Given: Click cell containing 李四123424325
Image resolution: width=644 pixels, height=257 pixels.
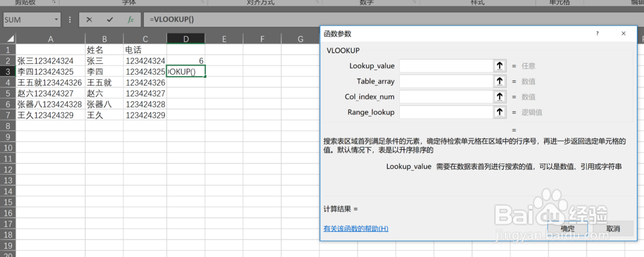Looking at the screenshot, I should (x=50, y=72).
